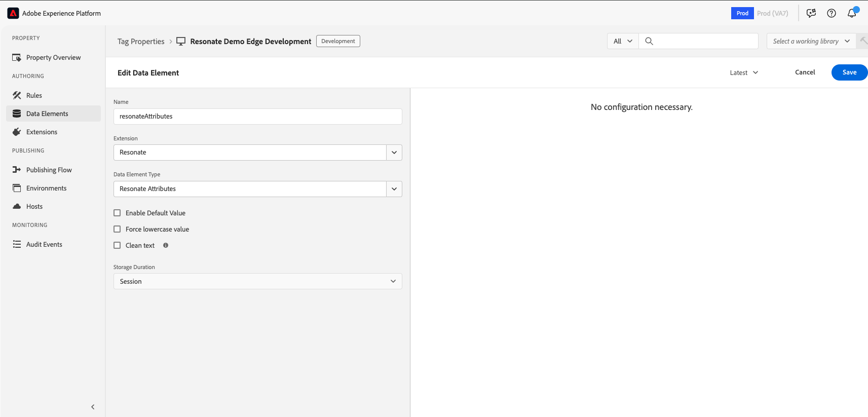Click the Extensions plug icon

pos(17,132)
